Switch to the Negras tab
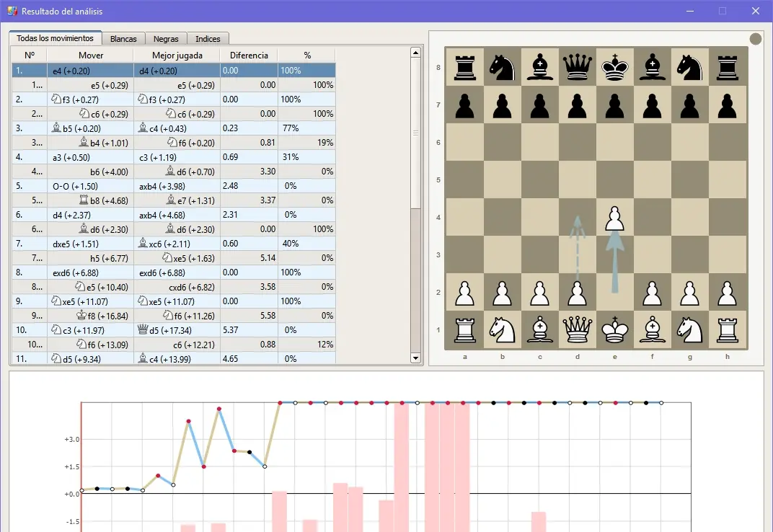Viewport: 773px width, 532px height. pyautogui.click(x=166, y=39)
